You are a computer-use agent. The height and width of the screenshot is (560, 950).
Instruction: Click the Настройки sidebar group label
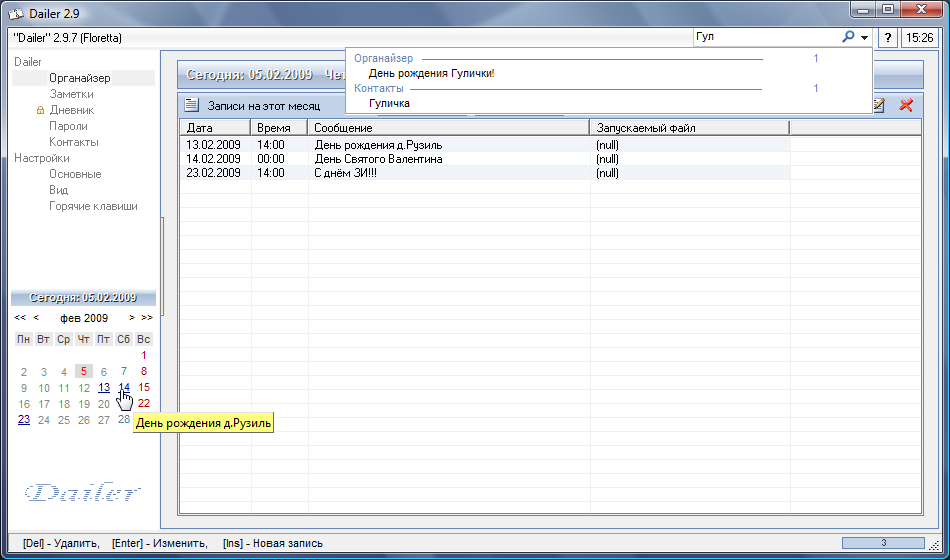42,158
